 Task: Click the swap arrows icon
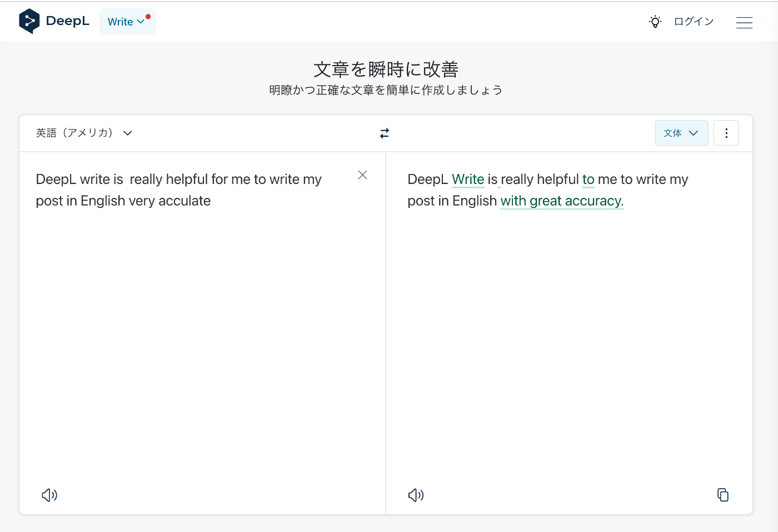click(x=385, y=133)
